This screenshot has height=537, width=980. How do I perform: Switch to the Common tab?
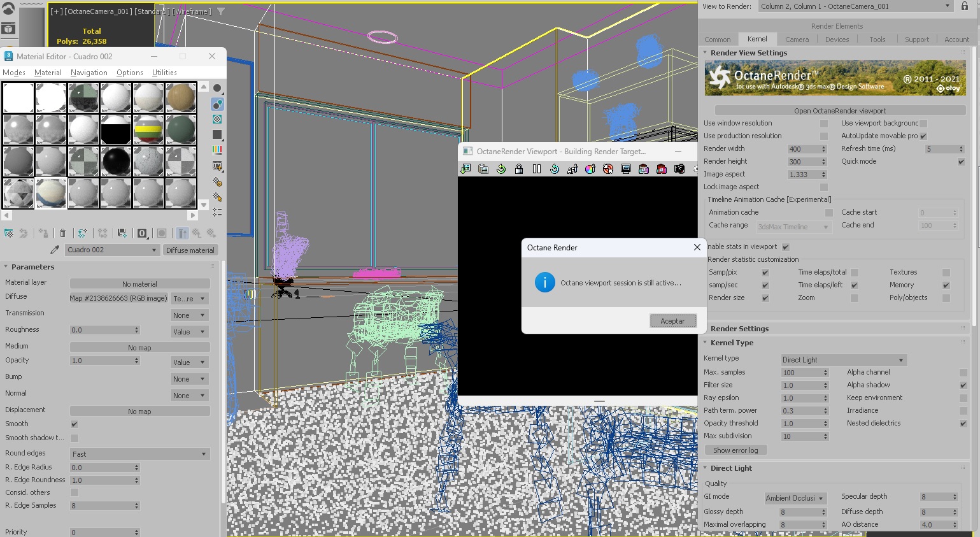pos(718,39)
